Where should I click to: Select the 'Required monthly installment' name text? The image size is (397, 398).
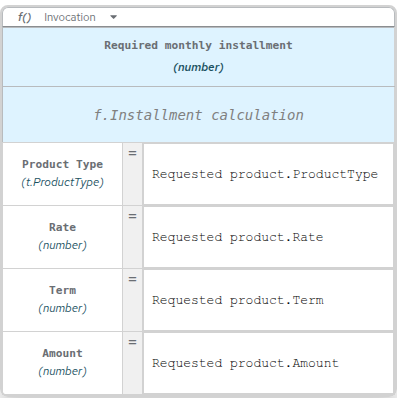[x=198, y=45]
